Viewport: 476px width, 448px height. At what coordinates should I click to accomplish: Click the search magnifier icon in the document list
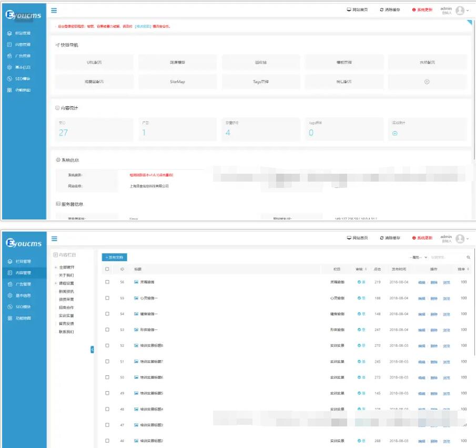click(468, 257)
